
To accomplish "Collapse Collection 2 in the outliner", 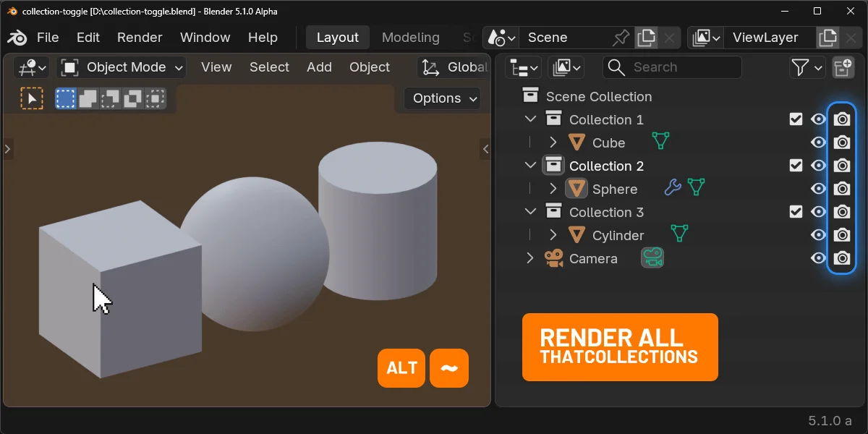I will tap(530, 165).
